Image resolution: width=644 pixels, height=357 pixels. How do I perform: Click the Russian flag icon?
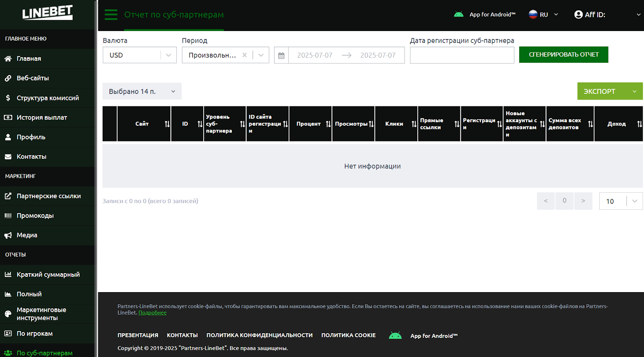[x=533, y=15]
